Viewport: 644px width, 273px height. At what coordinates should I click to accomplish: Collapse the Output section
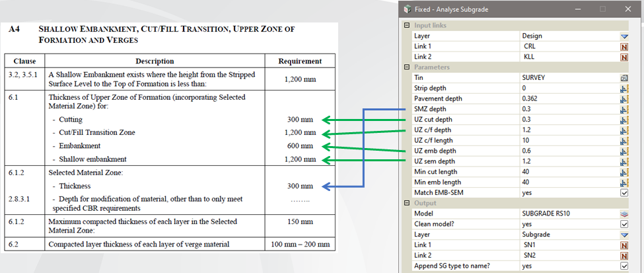click(406, 204)
